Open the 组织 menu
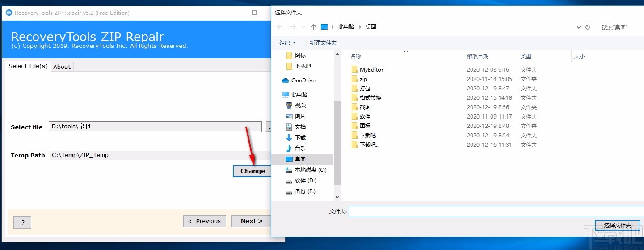Image resolution: width=644 pixels, height=250 pixels. [287, 43]
